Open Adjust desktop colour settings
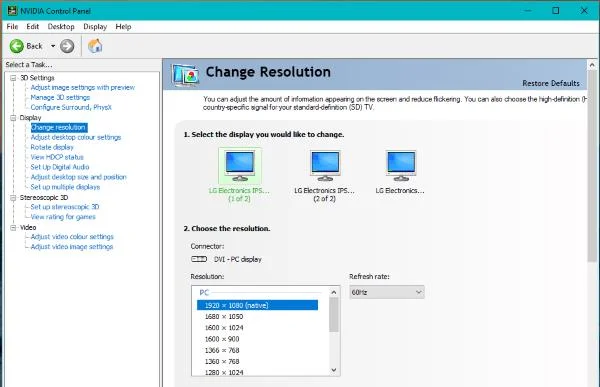The width and height of the screenshot is (600, 387). pyautogui.click(x=76, y=137)
